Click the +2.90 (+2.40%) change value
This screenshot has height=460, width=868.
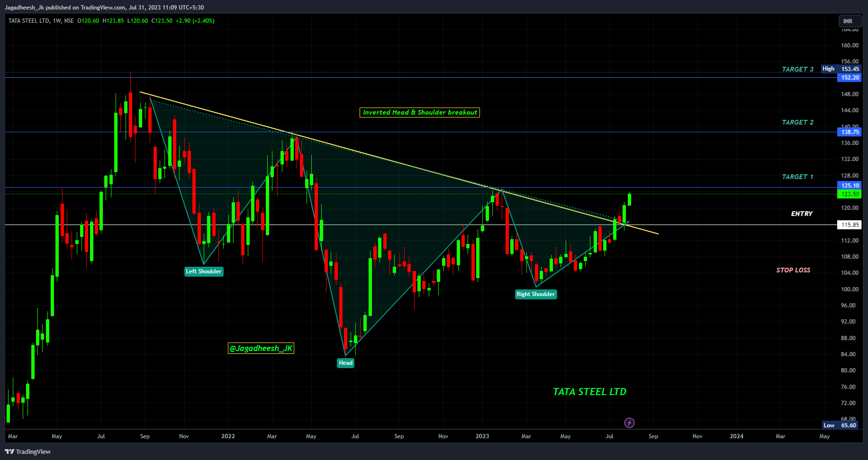point(195,21)
